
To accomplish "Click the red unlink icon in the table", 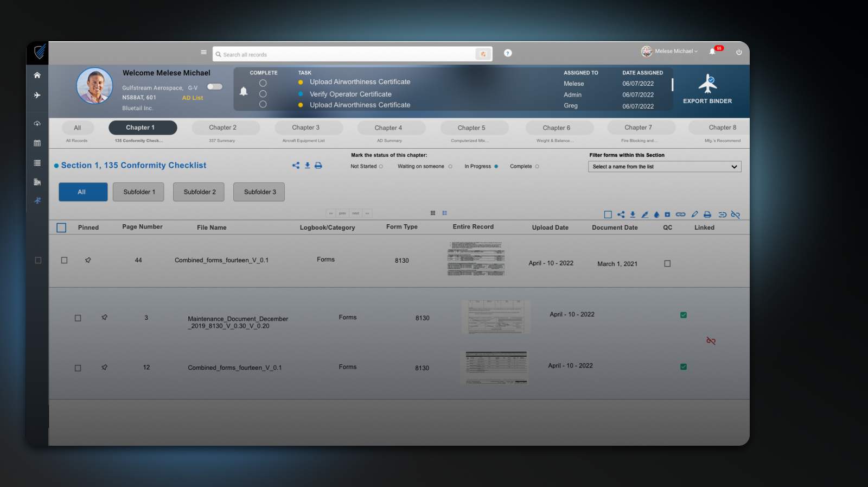I will click(711, 341).
